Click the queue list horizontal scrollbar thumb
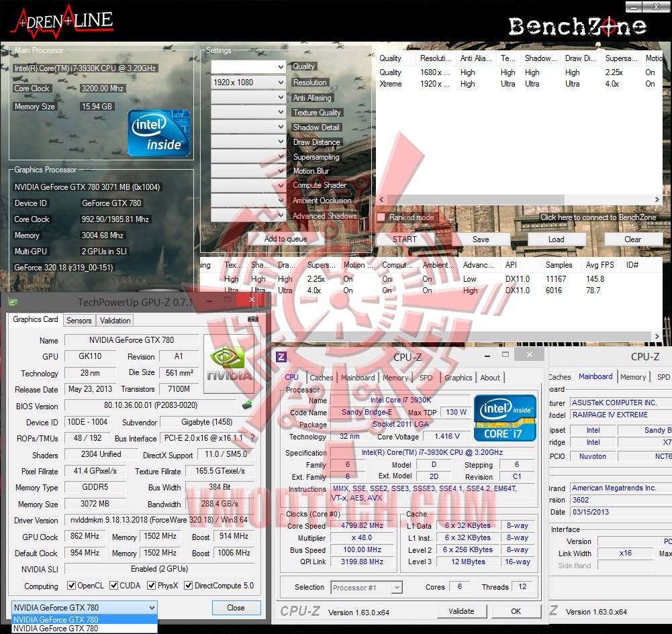 click(x=475, y=200)
